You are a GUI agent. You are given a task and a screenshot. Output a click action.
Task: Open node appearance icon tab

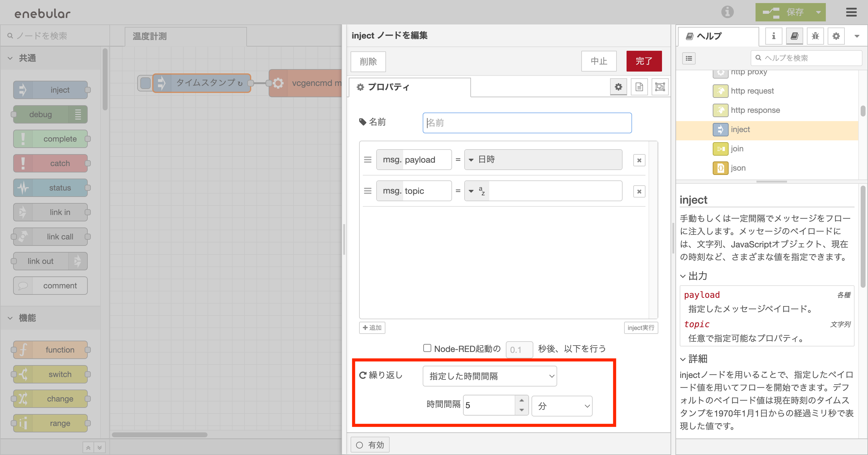pyautogui.click(x=660, y=87)
